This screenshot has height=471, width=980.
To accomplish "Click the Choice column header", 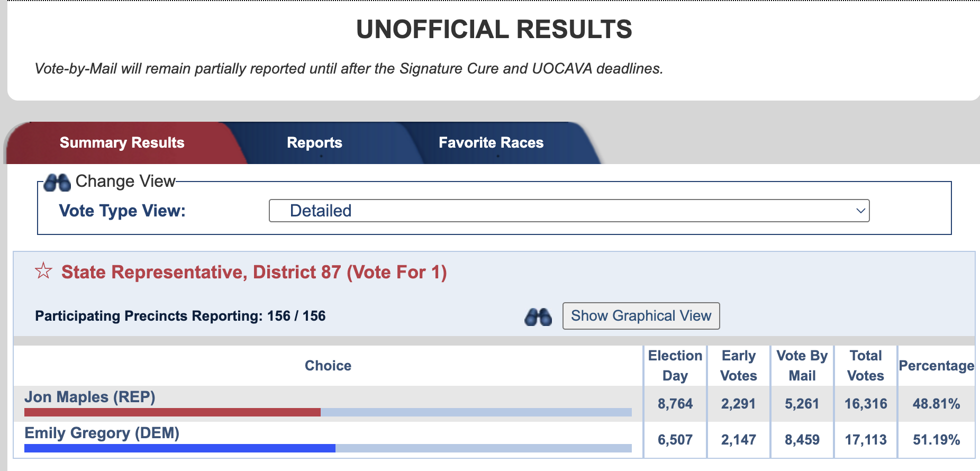I will 328,366.
